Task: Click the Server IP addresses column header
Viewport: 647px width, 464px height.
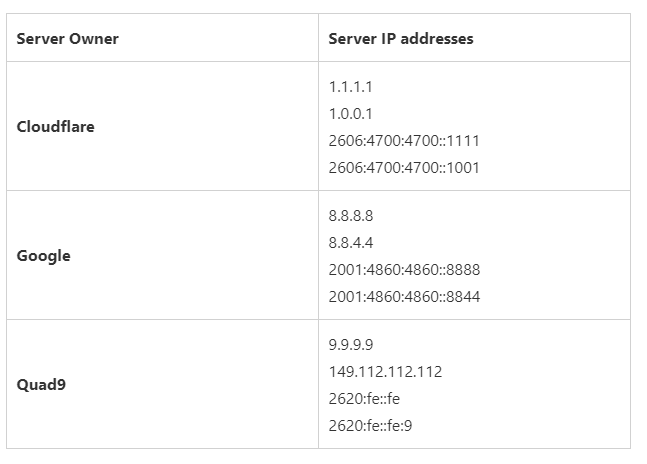Action: coord(475,38)
